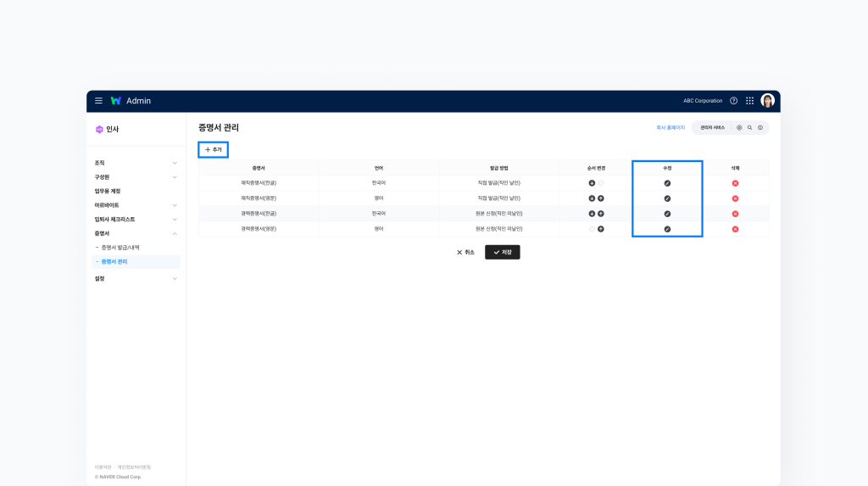Delete the 재직증명서(영문) certificate row
This screenshot has height=486, width=868.
(x=735, y=198)
